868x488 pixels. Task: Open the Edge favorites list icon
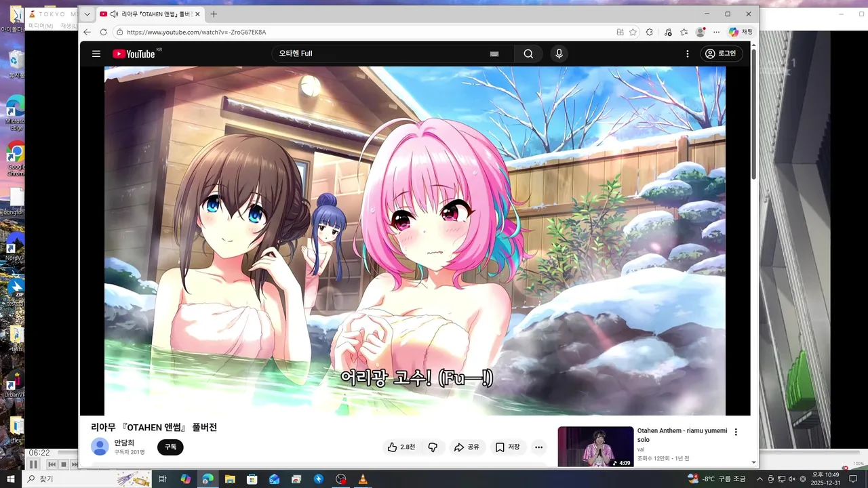pyautogui.click(x=684, y=32)
